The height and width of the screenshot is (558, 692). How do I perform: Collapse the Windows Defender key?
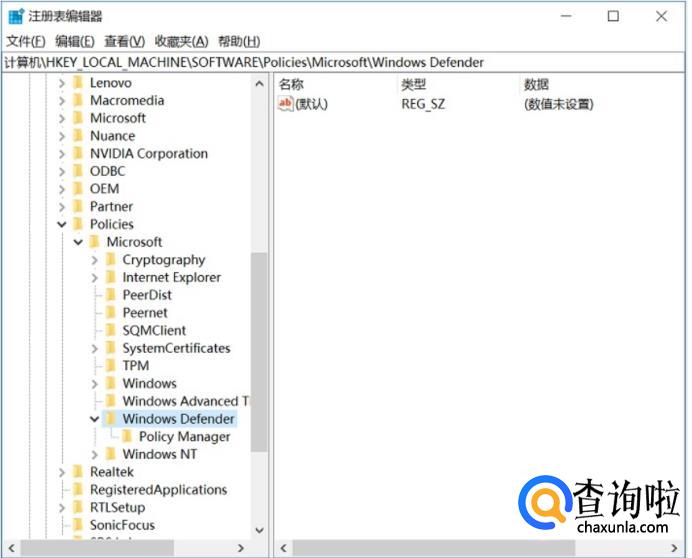(x=94, y=419)
